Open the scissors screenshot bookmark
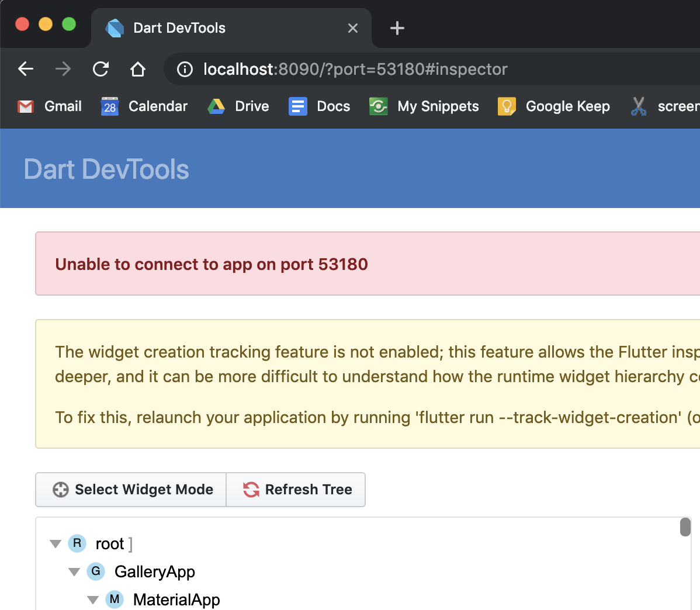Viewport: 700px width, 610px height. pos(665,106)
